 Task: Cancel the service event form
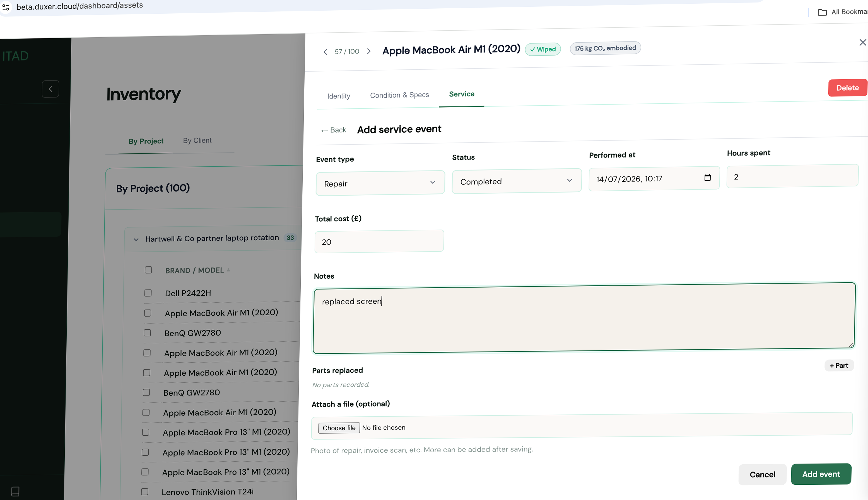click(x=762, y=475)
